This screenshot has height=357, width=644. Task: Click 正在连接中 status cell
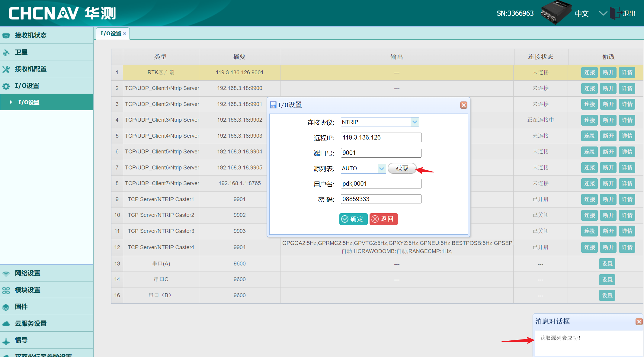click(x=540, y=120)
